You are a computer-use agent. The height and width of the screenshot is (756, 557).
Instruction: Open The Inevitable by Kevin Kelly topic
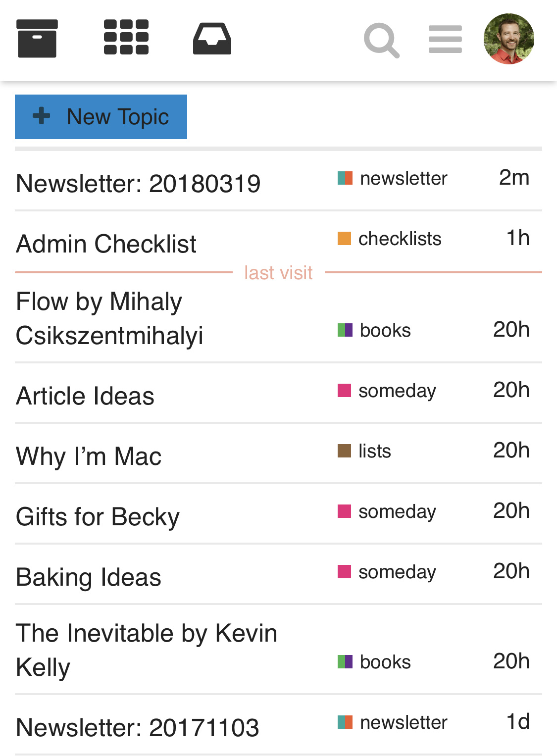click(146, 650)
